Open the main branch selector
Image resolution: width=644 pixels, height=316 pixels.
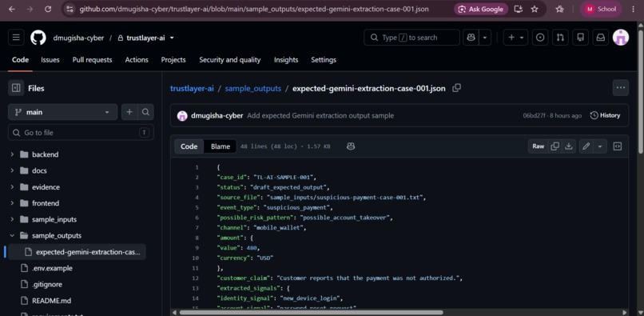coord(62,112)
